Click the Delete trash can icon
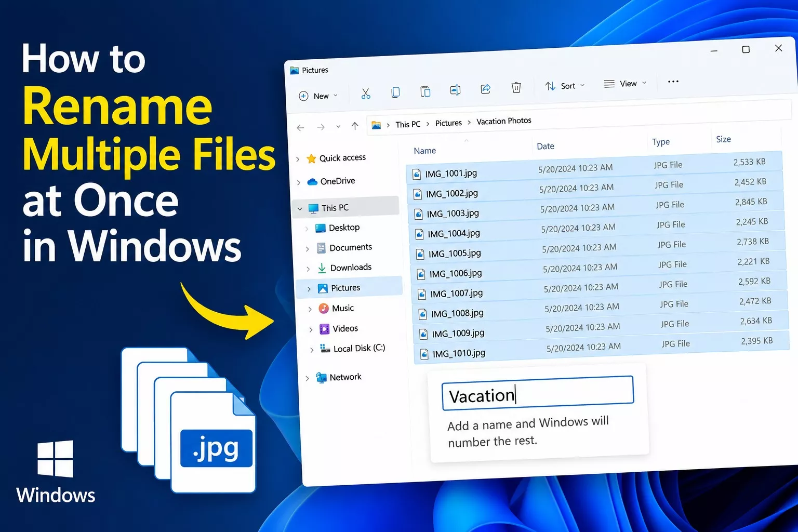 tap(516, 87)
